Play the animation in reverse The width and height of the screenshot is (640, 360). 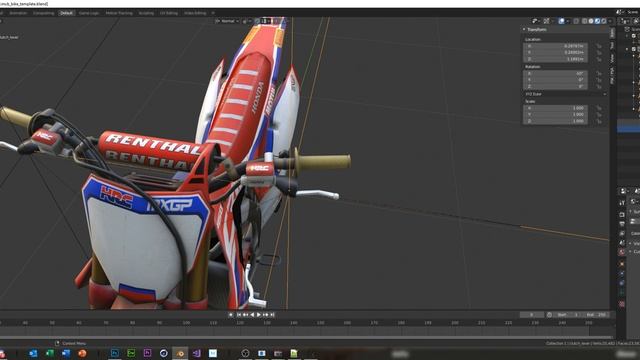[x=252, y=315]
